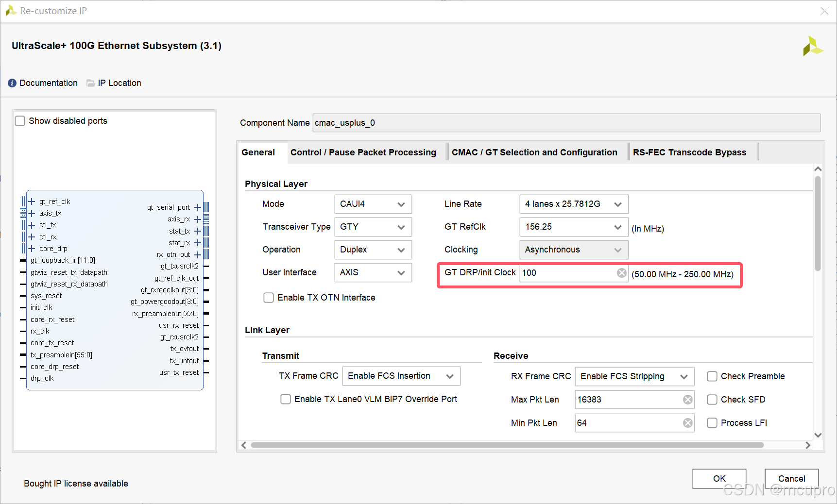The image size is (837, 504).
Task: Select the init_clk port label
Action: point(41,307)
